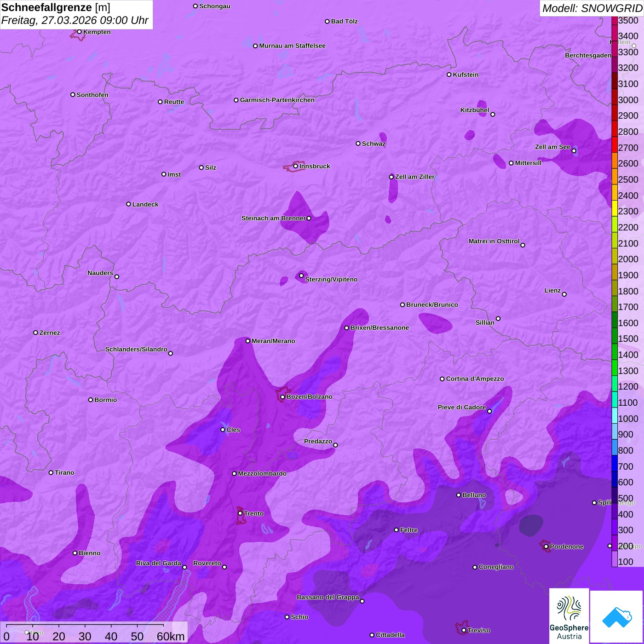Image resolution: width=644 pixels, height=644 pixels.
Task: Click the 'Reutte' label
Action: click(174, 102)
